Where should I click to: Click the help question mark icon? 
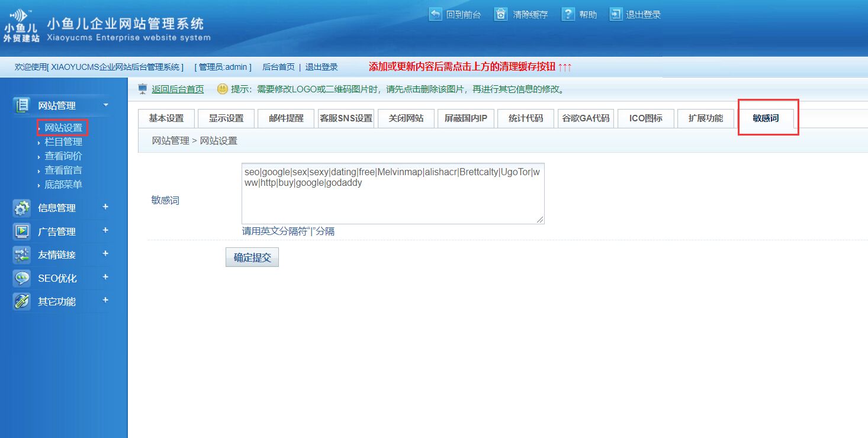(568, 14)
